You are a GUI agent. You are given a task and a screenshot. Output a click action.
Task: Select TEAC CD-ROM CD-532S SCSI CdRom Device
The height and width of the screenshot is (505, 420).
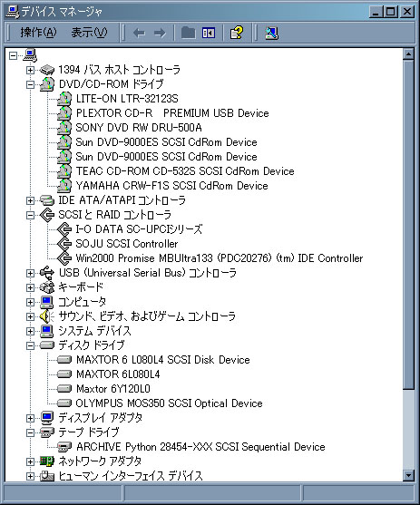(x=185, y=171)
